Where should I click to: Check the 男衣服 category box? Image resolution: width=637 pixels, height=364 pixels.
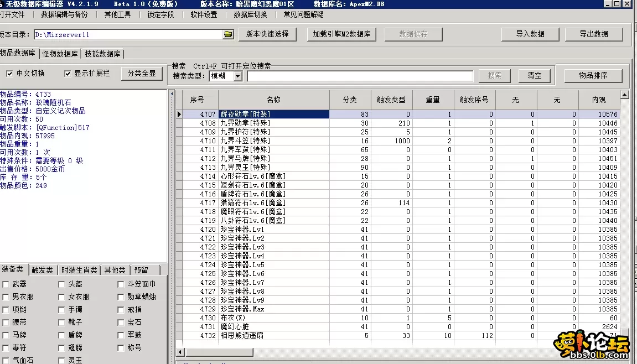click(6, 297)
